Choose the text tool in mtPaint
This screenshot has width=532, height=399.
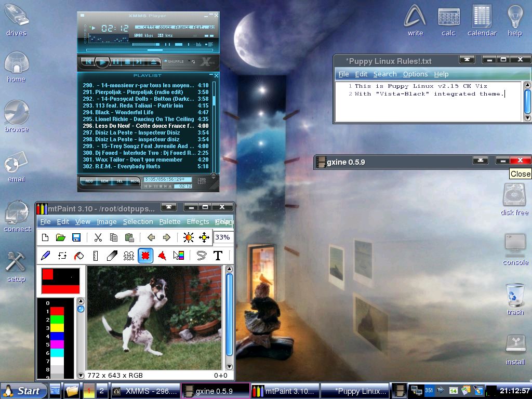click(x=218, y=256)
